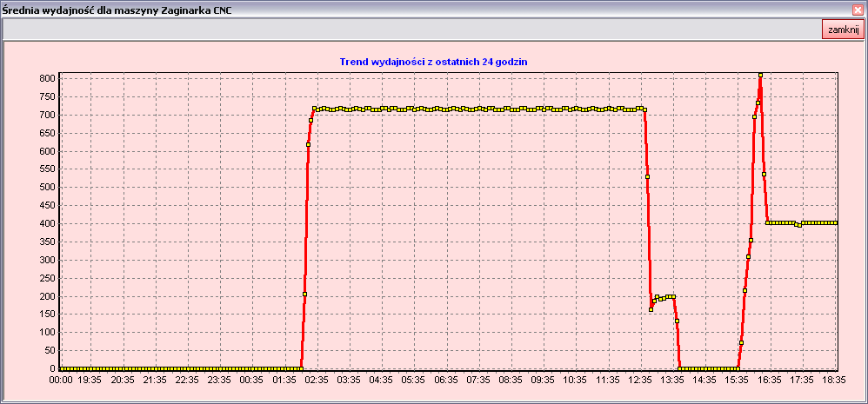Click the 150 y-axis label
Image resolution: width=868 pixels, height=404 pixels.
pyautogui.click(x=48, y=315)
